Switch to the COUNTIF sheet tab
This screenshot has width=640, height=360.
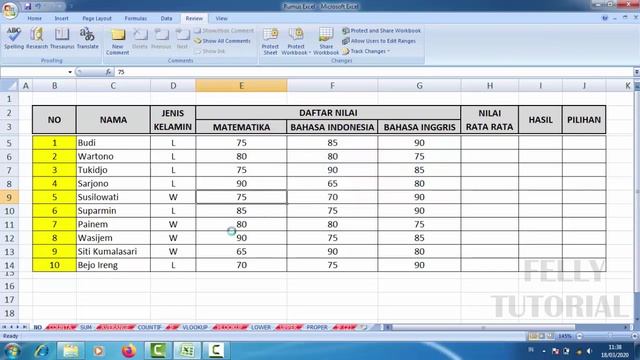coord(149,327)
